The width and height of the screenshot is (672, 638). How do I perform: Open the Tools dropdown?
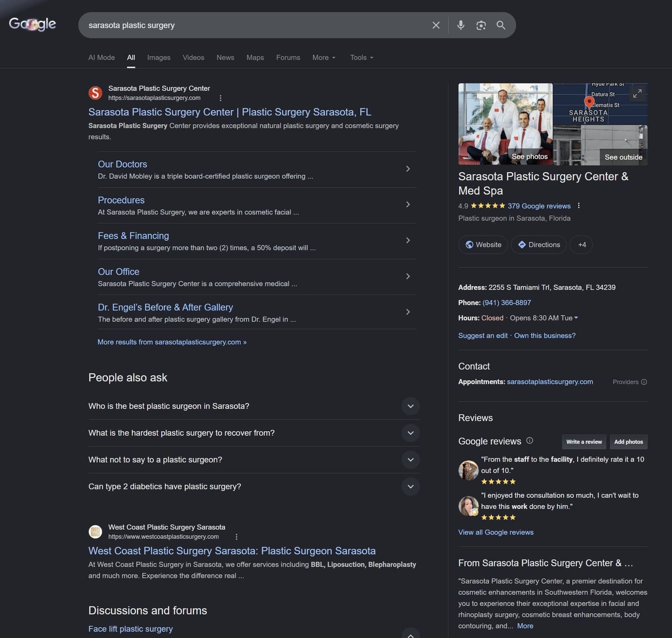pos(362,58)
